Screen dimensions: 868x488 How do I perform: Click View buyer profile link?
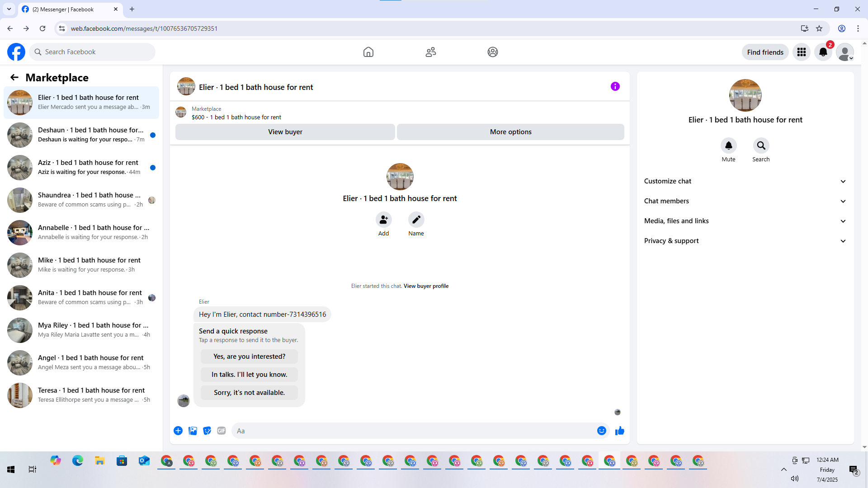(426, 286)
